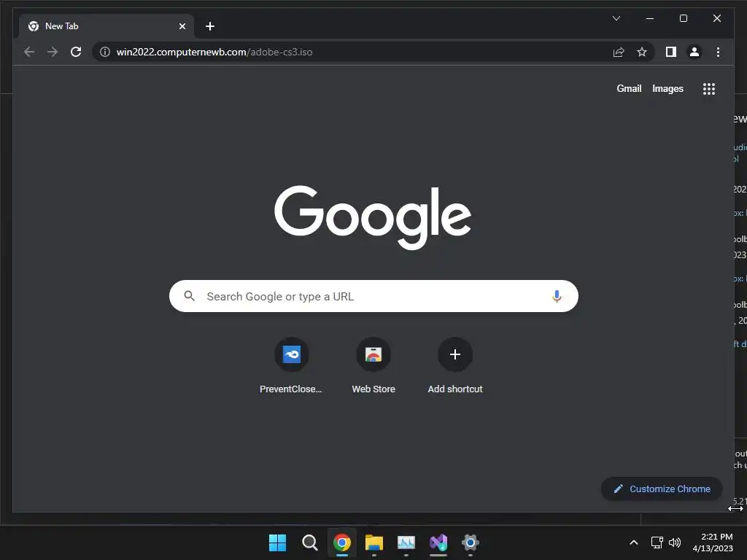
Task: Open the PreventClose shortcut tile
Action: [x=291, y=366]
